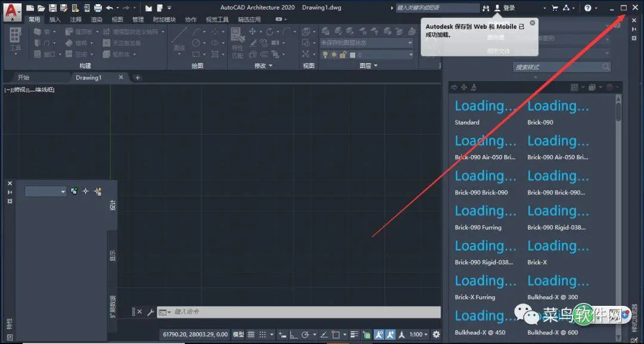Select the 空间 space tool

pos(79,54)
